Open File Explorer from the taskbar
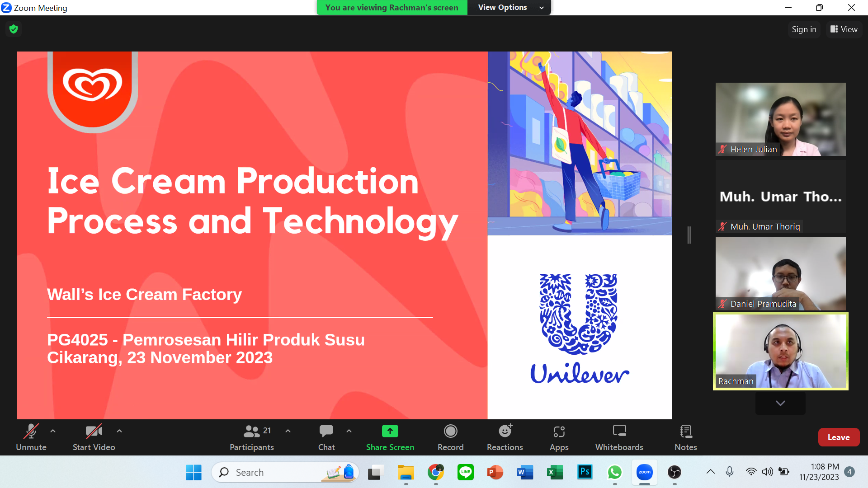Screen dimensions: 868x488 406,473
